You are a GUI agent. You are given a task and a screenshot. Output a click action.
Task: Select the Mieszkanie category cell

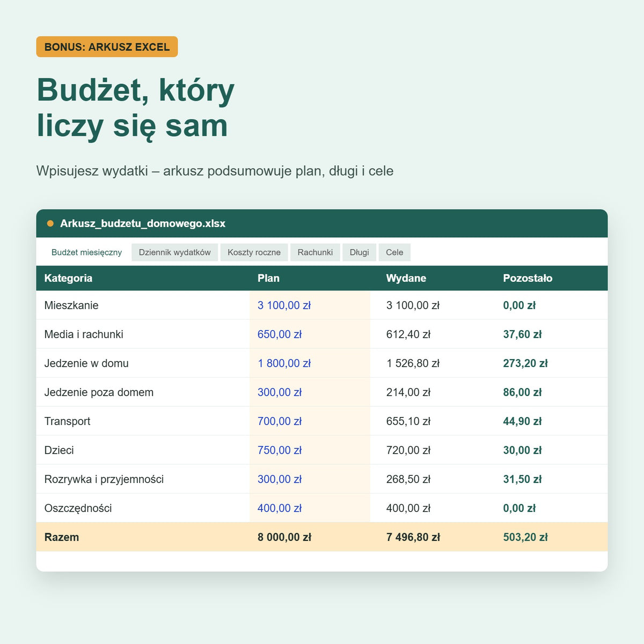tap(71, 305)
